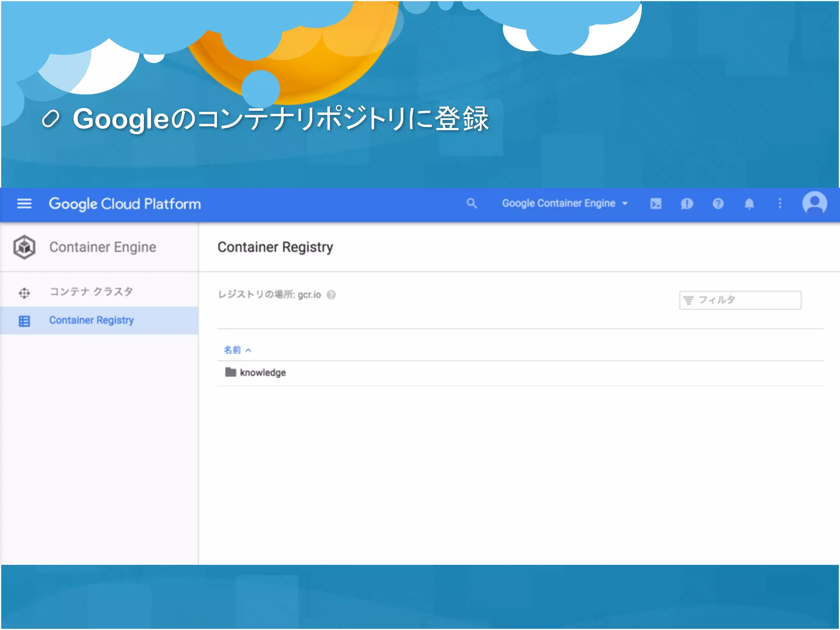The width and height of the screenshot is (840, 630).
Task: Activate the Cloud Shell icon
Action: (655, 203)
